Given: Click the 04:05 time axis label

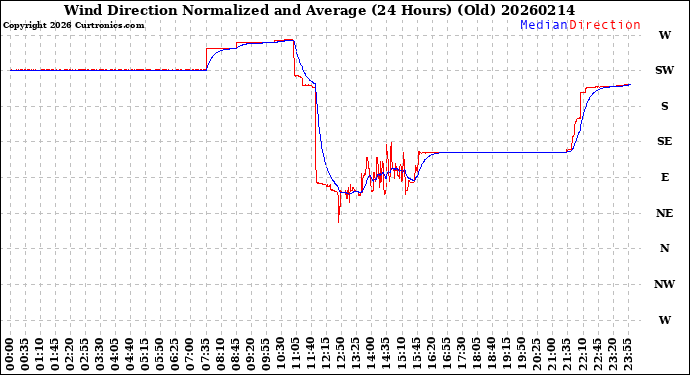Looking at the screenshot, I should pos(115,355).
